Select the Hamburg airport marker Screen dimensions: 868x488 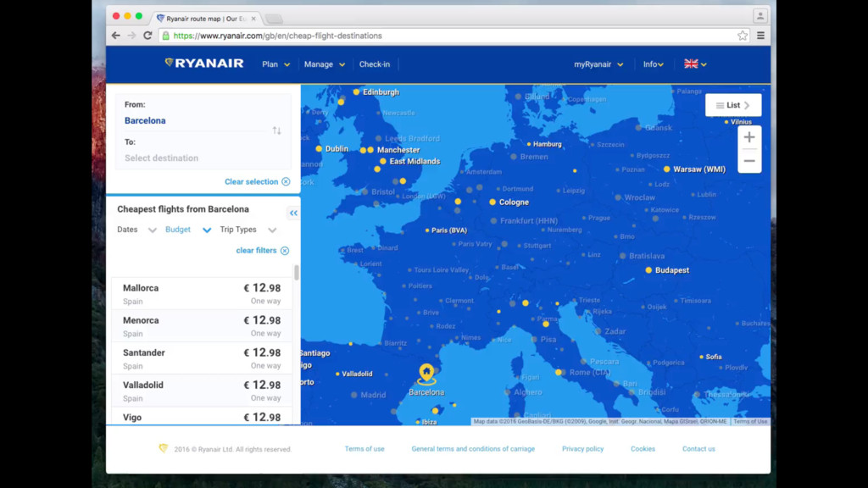529,144
